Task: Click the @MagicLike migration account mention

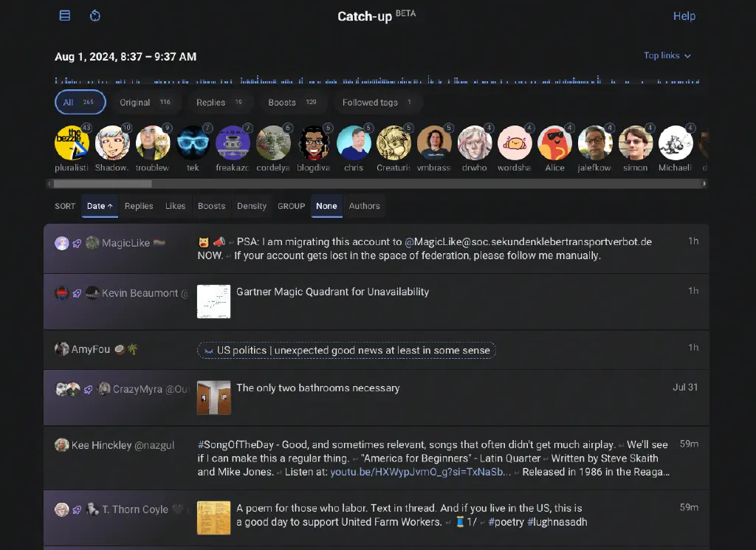Action: (529, 242)
